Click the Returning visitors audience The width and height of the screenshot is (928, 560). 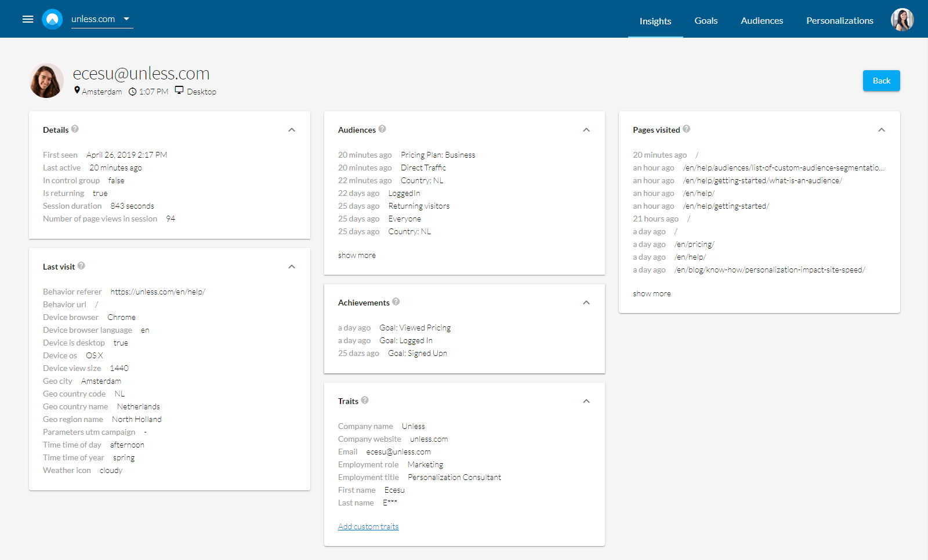(419, 206)
